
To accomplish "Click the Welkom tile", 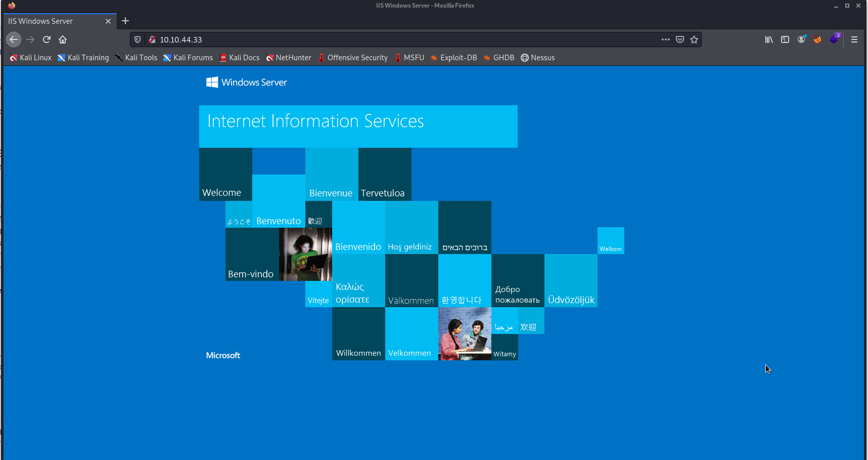I will 611,240.
